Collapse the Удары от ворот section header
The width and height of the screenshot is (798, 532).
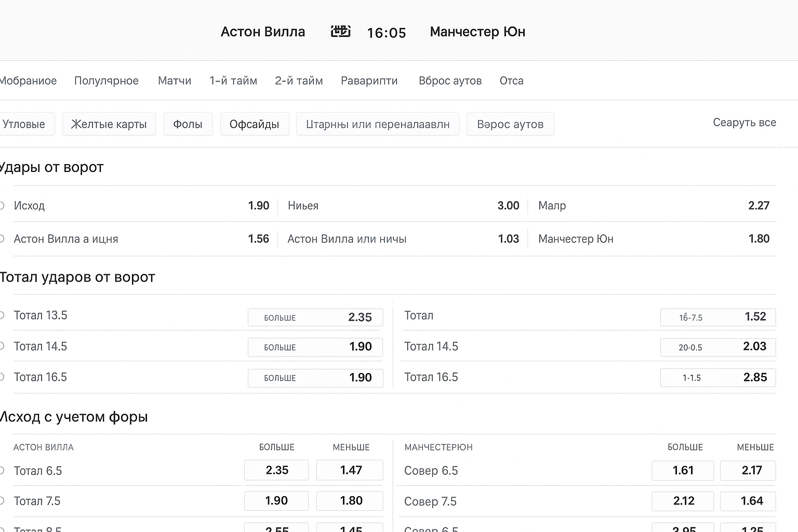click(51, 167)
